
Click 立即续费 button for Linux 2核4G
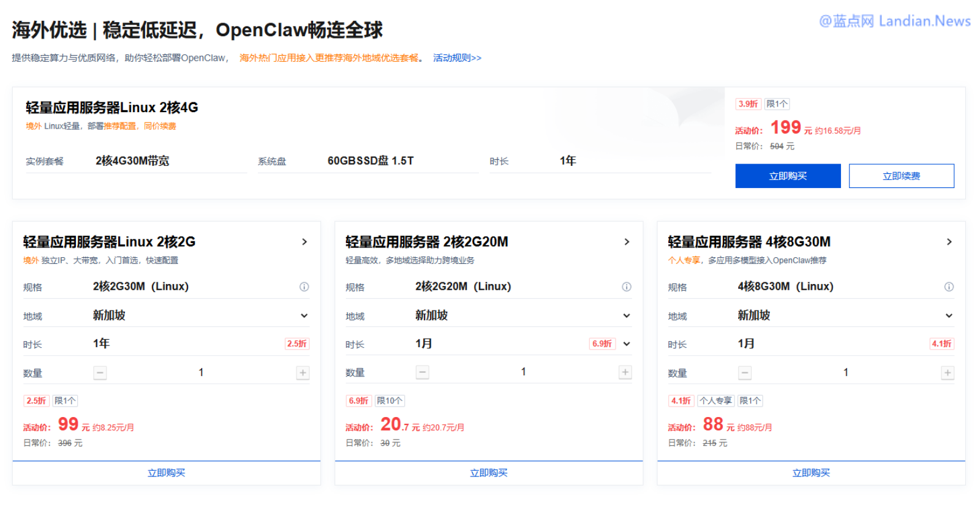901,176
